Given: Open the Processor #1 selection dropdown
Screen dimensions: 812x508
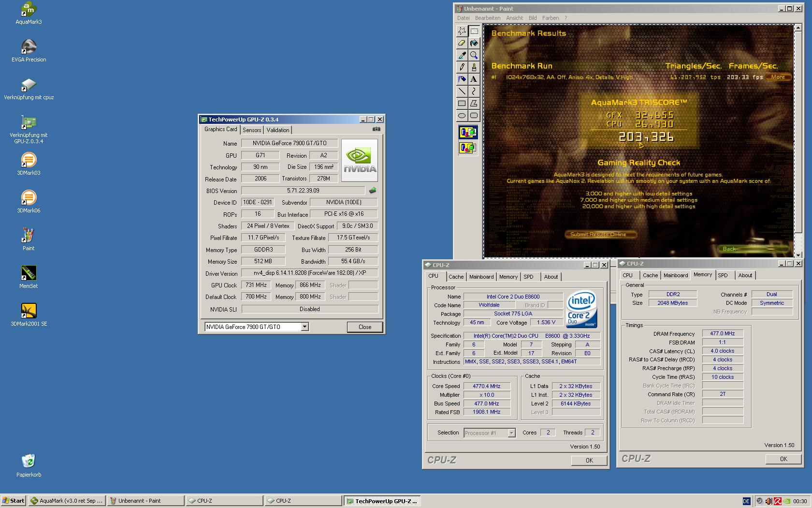Looking at the screenshot, I should (x=511, y=433).
